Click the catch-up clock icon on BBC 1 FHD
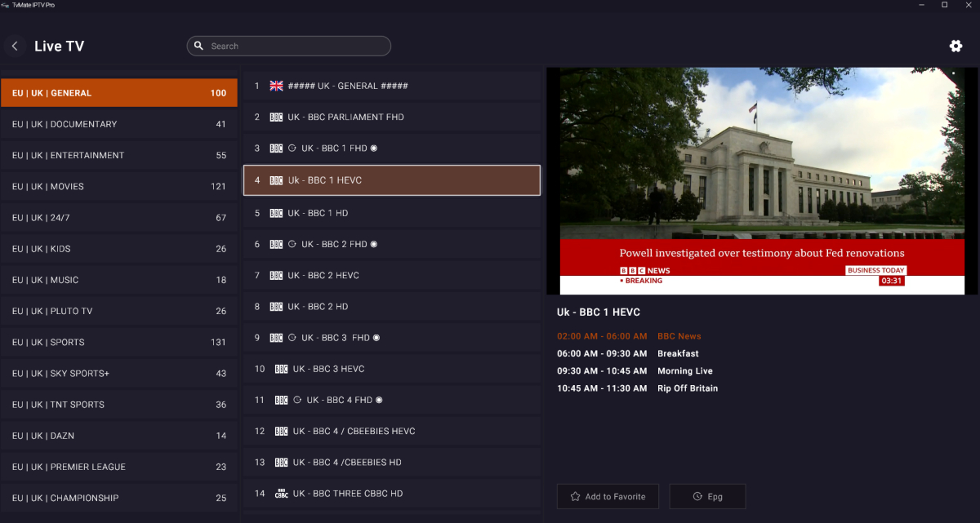This screenshot has width=980, height=523. [x=292, y=148]
